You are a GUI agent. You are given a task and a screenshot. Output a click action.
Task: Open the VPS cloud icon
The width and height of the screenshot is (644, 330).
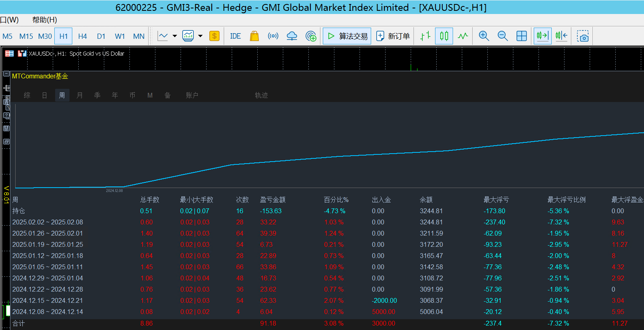point(292,36)
